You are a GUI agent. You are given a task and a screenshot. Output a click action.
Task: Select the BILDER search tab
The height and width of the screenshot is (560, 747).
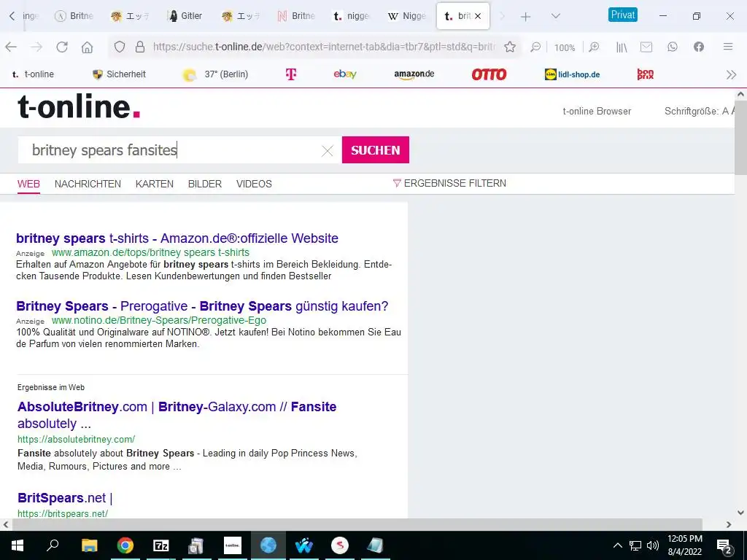pyautogui.click(x=205, y=184)
